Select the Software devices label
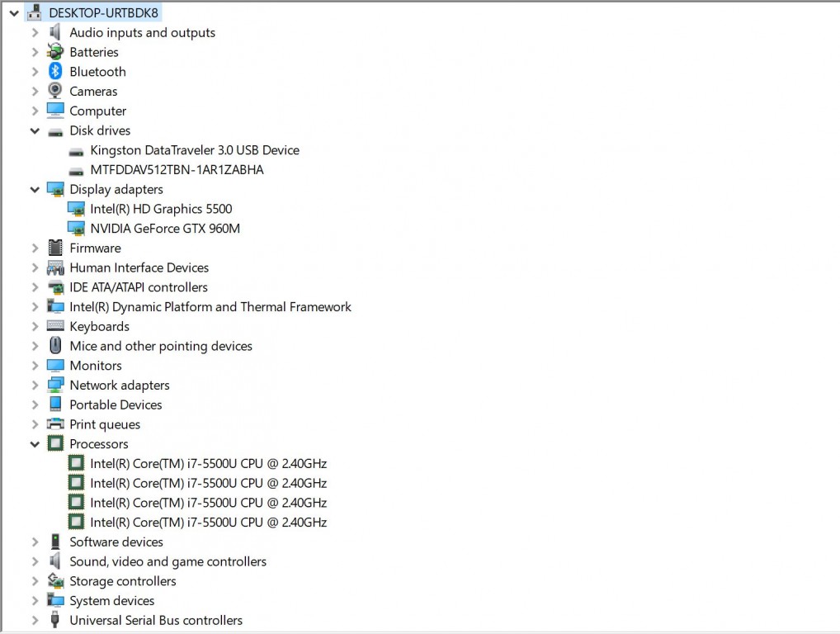 click(116, 542)
